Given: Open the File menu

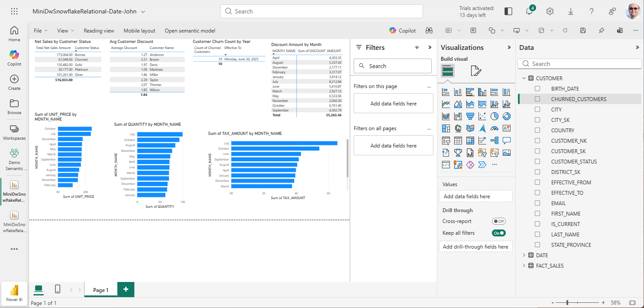Looking at the screenshot, I should [40, 31].
